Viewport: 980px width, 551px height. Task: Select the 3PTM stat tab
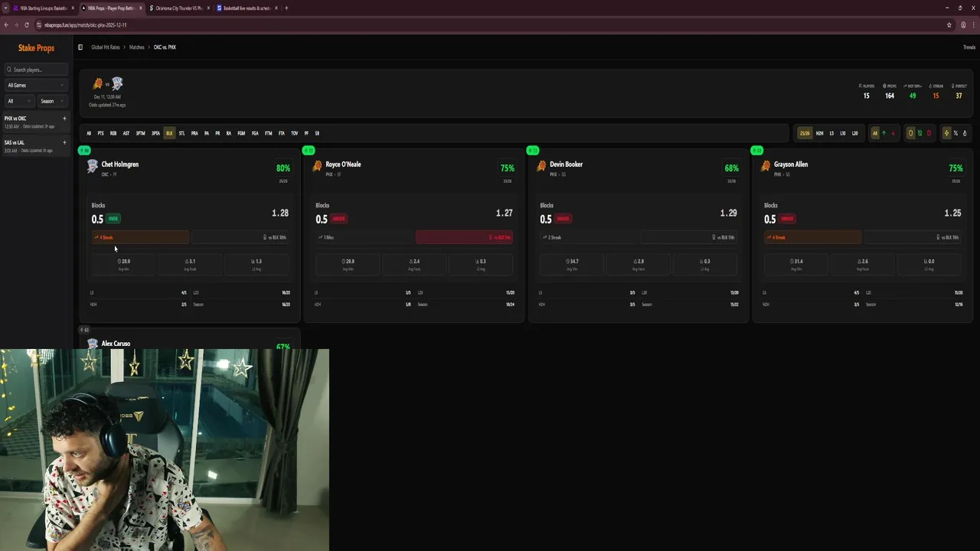pyautogui.click(x=141, y=133)
